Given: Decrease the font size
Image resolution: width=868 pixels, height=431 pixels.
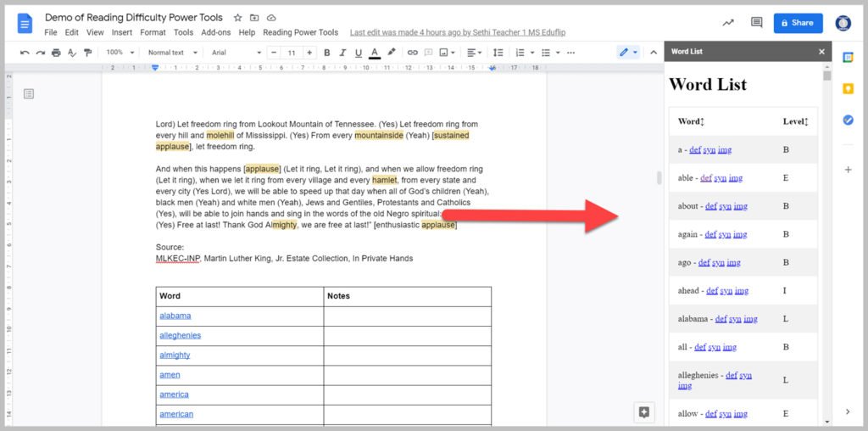Looking at the screenshot, I should pyautogui.click(x=274, y=53).
